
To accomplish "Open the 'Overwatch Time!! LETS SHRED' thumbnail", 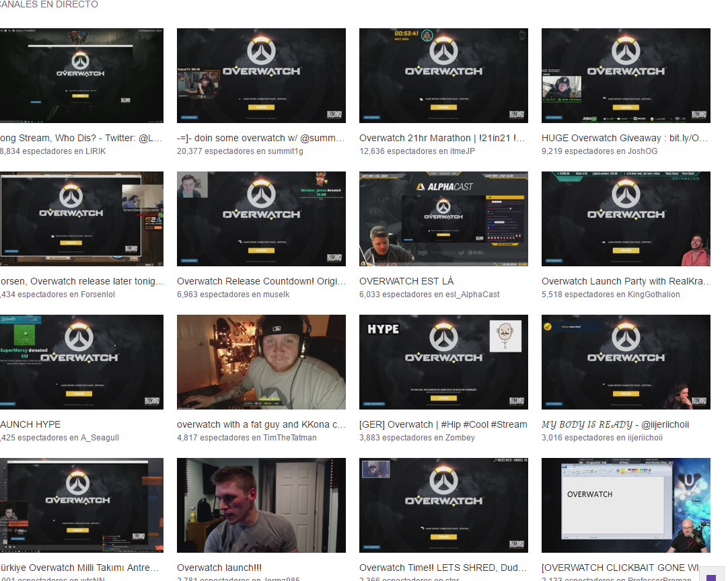I will pyautogui.click(x=443, y=506).
